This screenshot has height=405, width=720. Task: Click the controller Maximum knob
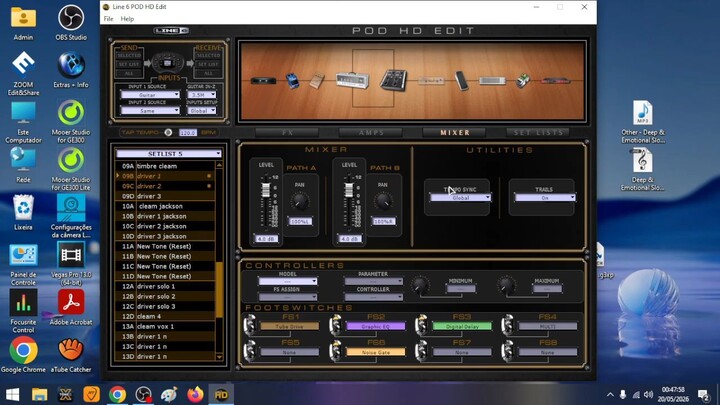tap(506, 285)
